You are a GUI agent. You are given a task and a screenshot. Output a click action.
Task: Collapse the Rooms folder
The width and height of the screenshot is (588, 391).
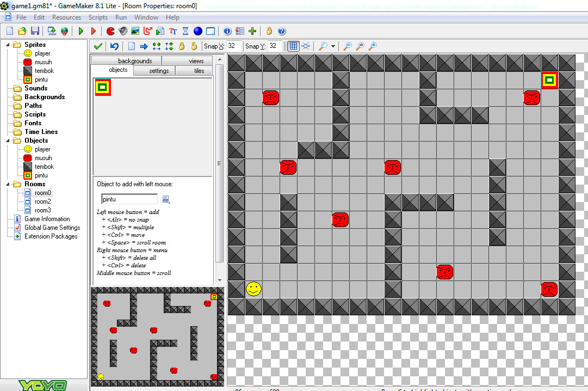pyautogui.click(x=8, y=184)
